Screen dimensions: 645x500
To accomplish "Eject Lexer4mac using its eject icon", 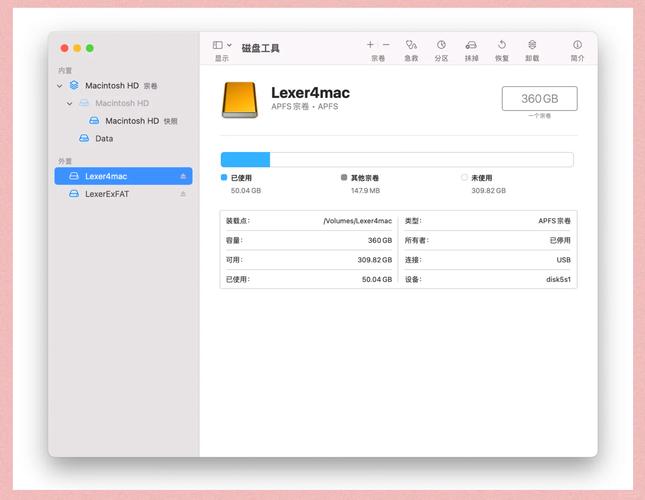I will click(183, 176).
